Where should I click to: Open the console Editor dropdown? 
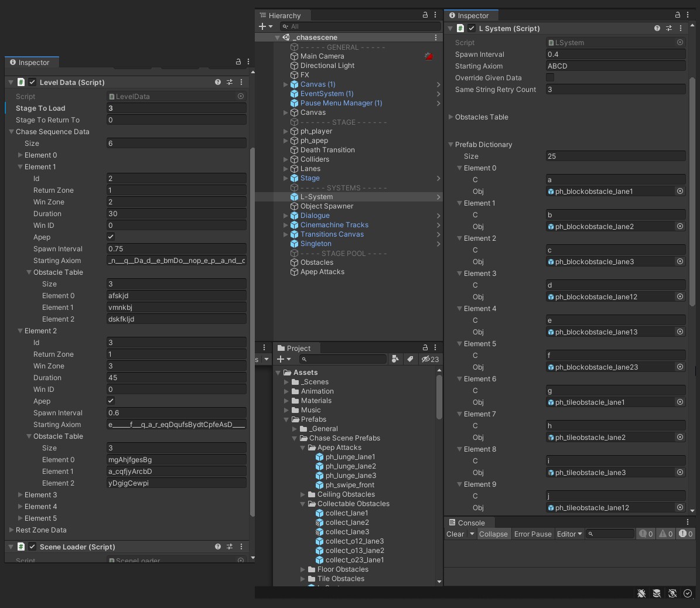coord(569,534)
